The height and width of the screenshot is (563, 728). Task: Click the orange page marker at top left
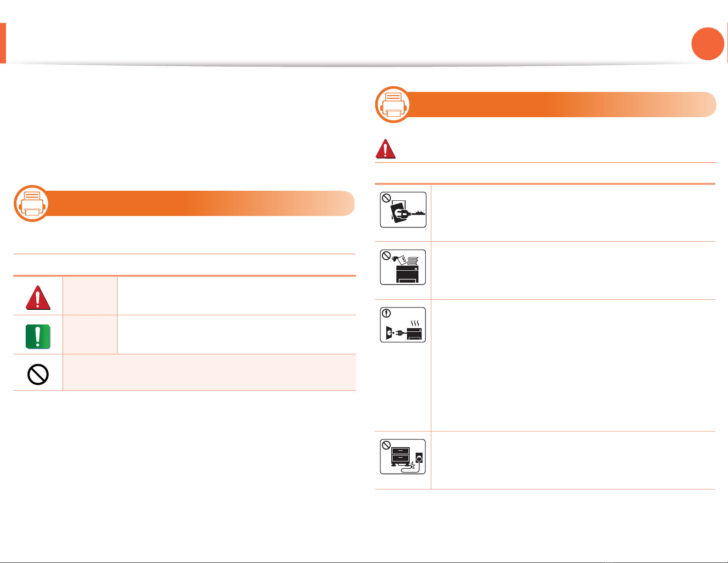point(3,43)
